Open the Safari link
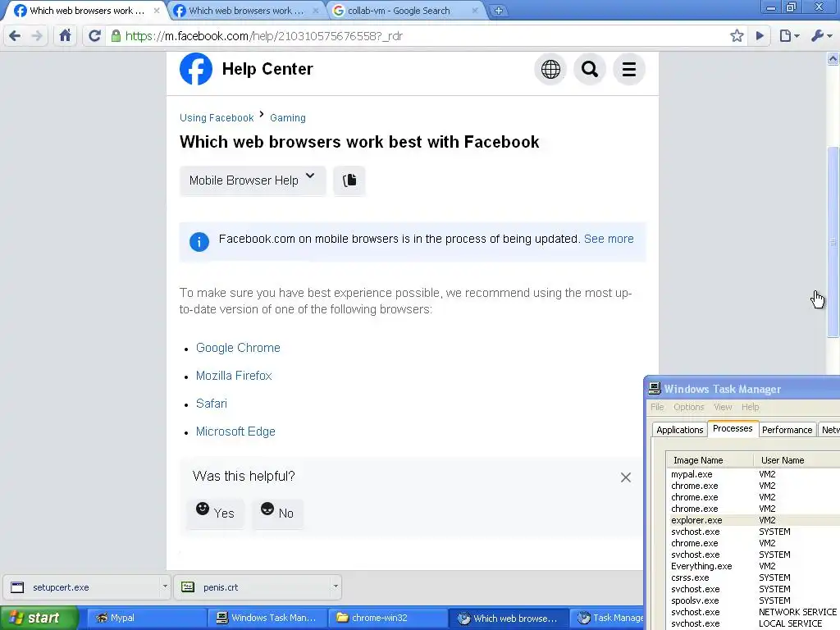 coord(211,404)
